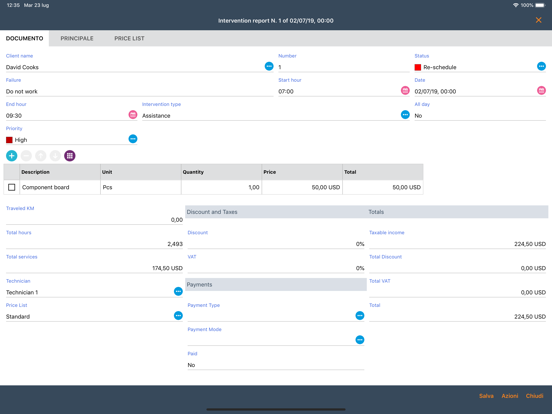Switch to the PRINCIPALE tab
The image size is (552, 414).
point(77,38)
